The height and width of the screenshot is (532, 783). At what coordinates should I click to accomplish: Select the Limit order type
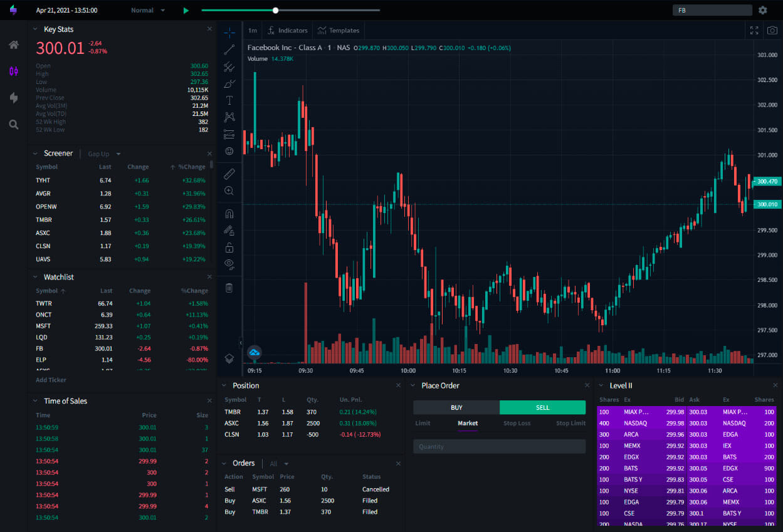(423, 423)
